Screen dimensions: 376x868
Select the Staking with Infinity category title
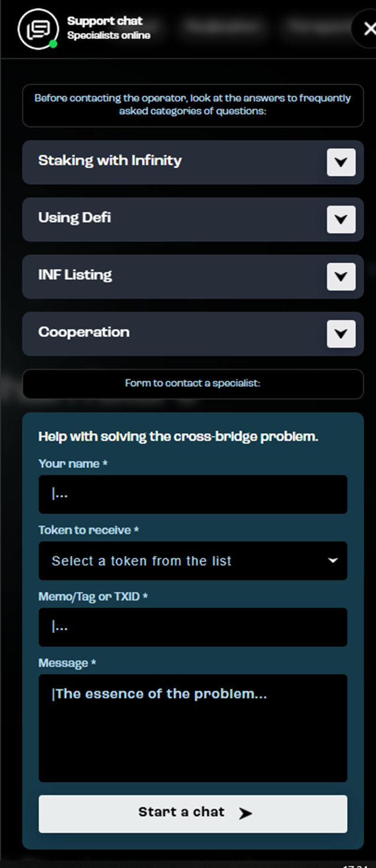click(x=110, y=161)
